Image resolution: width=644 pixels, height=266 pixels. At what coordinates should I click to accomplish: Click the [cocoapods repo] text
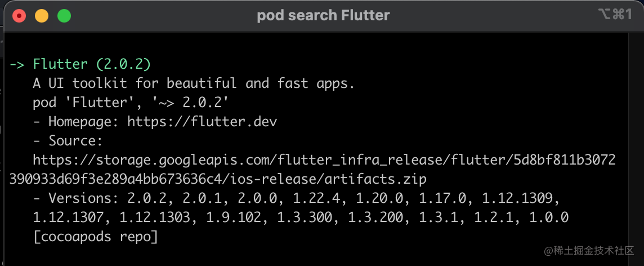click(96, 237)
